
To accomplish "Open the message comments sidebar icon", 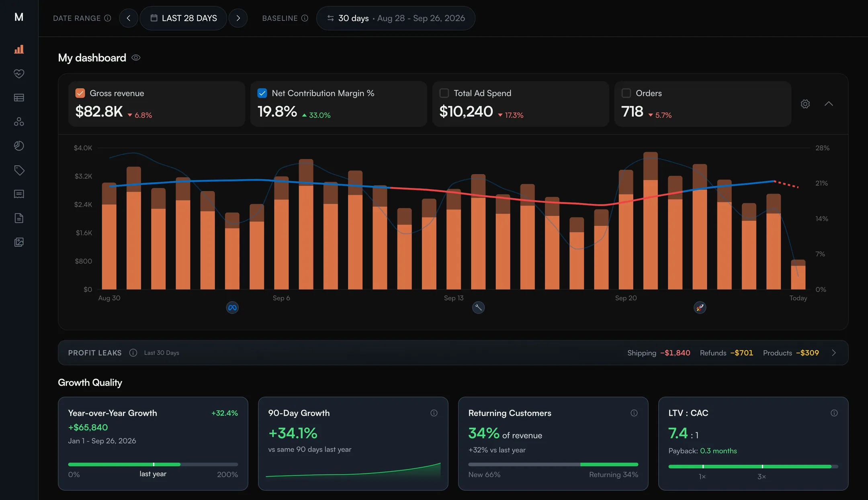I will pos(19,194).
